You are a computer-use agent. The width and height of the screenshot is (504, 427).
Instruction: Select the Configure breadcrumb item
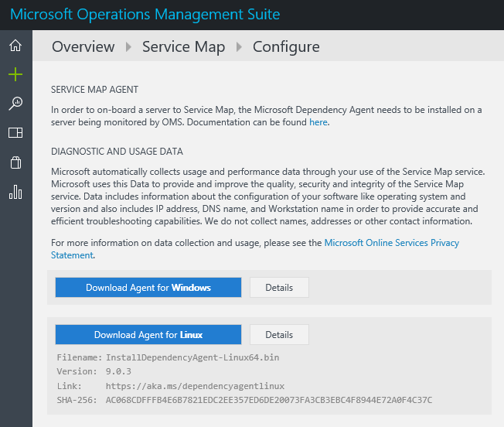(286, 47)
